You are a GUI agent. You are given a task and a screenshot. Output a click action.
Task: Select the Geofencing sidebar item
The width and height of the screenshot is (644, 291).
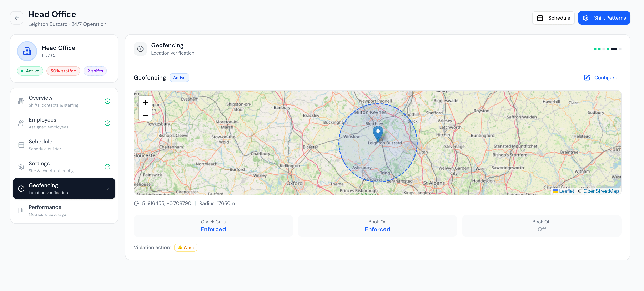point(64,189)
